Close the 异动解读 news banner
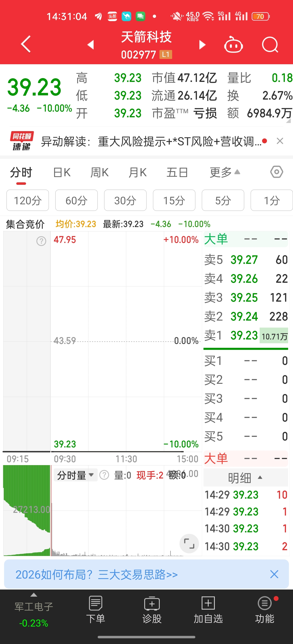The image size is (293, 644). 280,141
